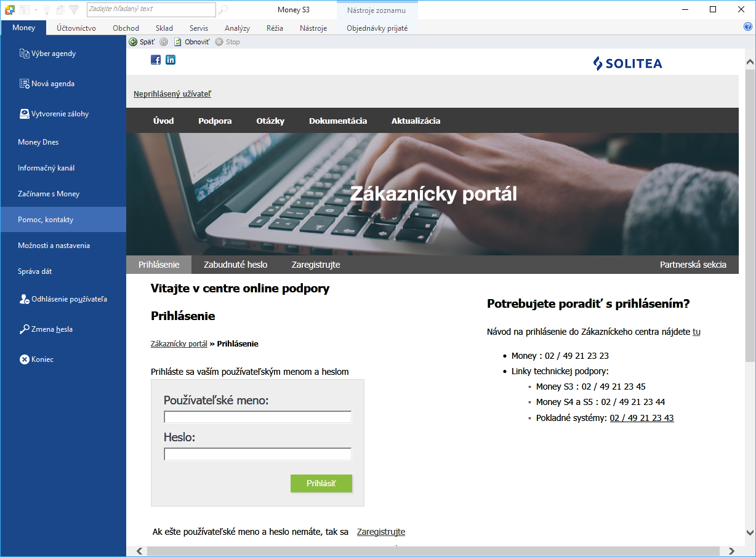Screen dimensions: 756x557
Task: Open the Objednávky prijaté tab
Action: click(377, 28)
